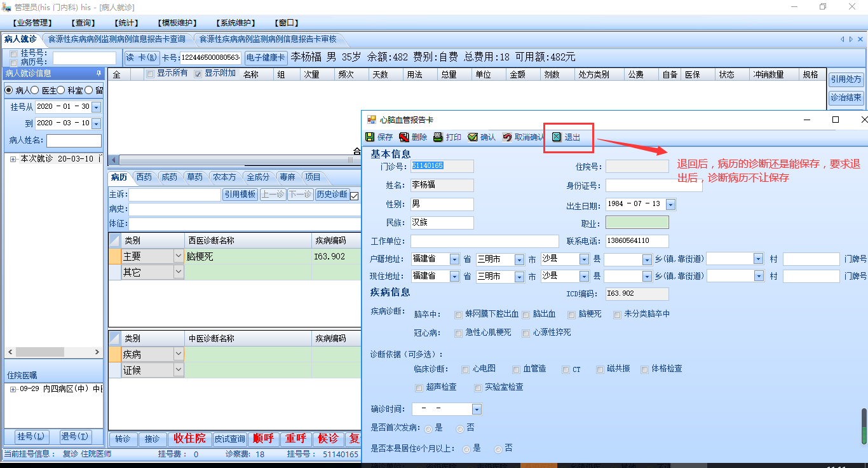
Task: Switch to 食源性疾病病例监测病例信息报告卡审核 tab
Action: coord(268,39)
